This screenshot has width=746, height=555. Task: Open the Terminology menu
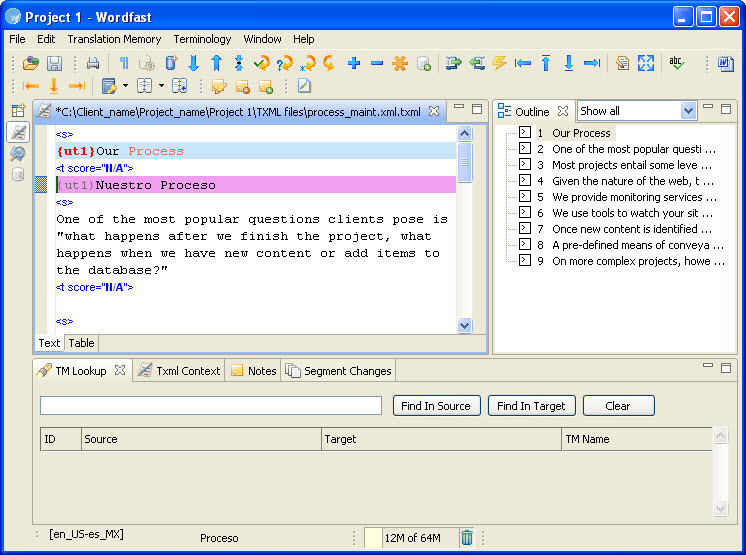(202, 39)
